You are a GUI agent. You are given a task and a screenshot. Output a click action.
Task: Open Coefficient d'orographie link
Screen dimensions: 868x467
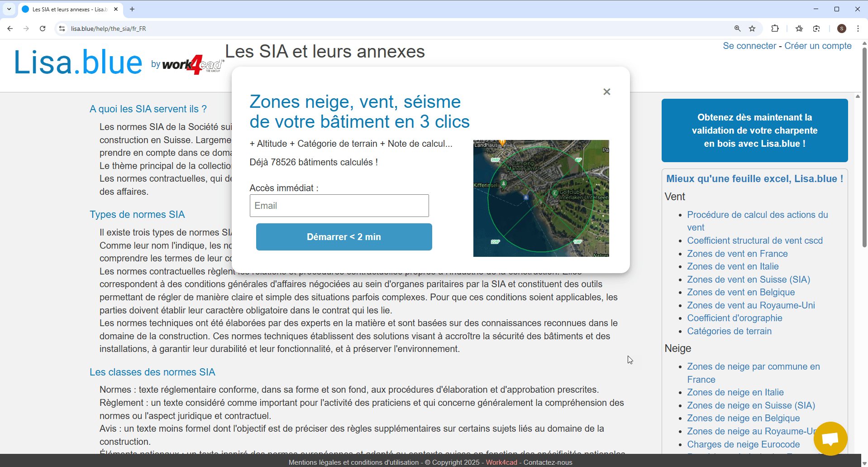(x=734, y=318)
